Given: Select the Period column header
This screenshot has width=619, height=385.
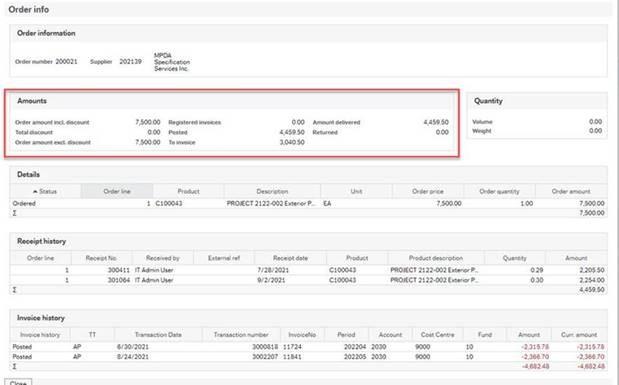Looking at the screenshot, I should (346, 334).
